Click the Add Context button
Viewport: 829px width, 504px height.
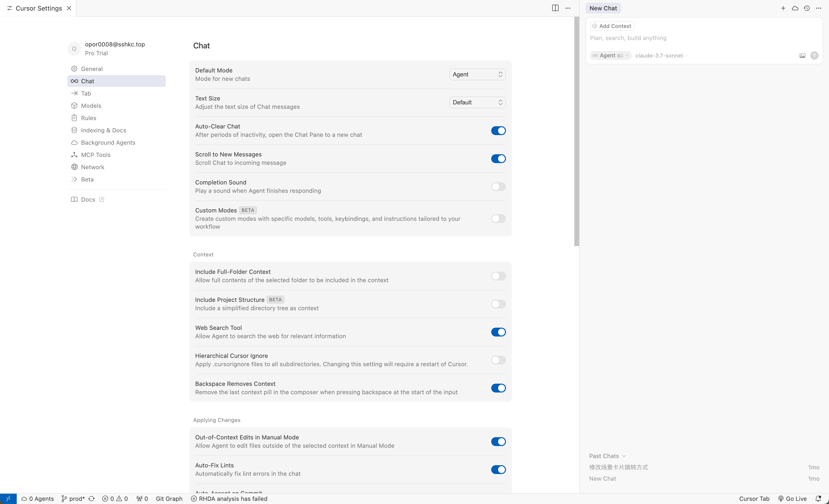tap(612, 26)
